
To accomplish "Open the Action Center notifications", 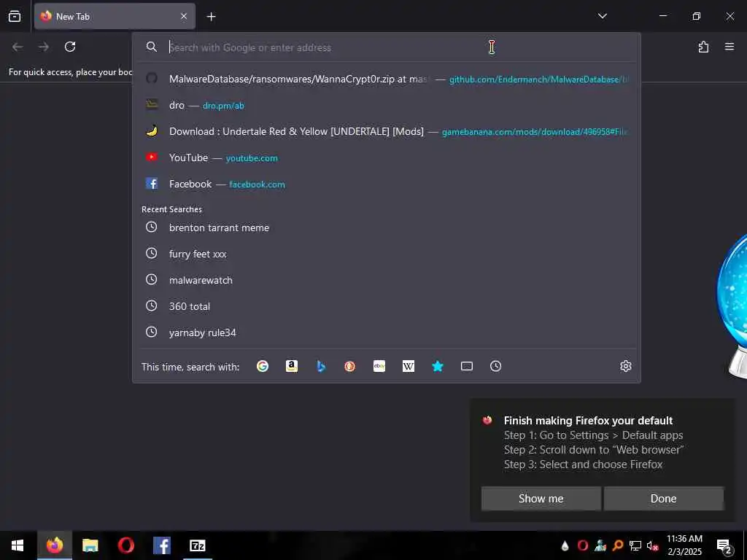I will click(724, 545).
